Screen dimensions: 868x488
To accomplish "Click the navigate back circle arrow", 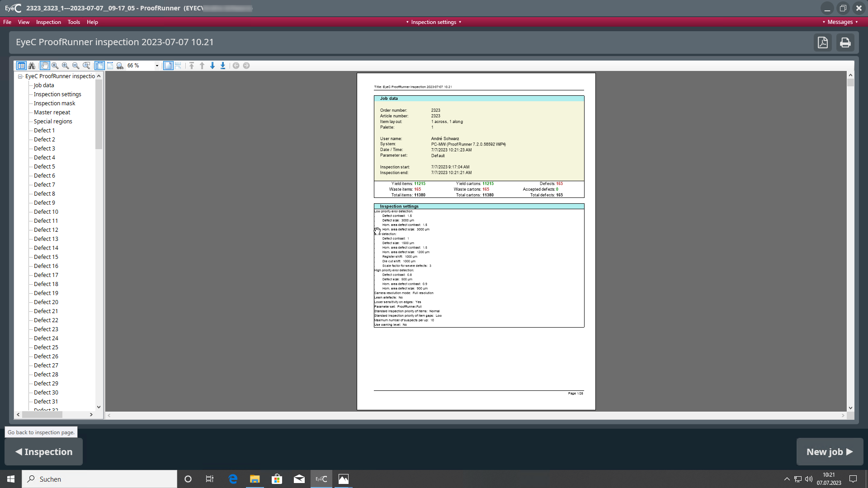I will tap(236, 66).
